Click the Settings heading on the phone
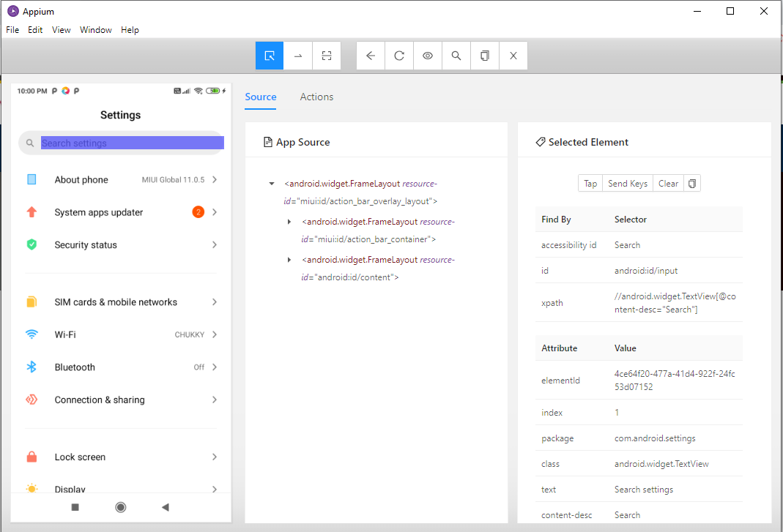Viewport: 783px width, 532px height. 120,115
